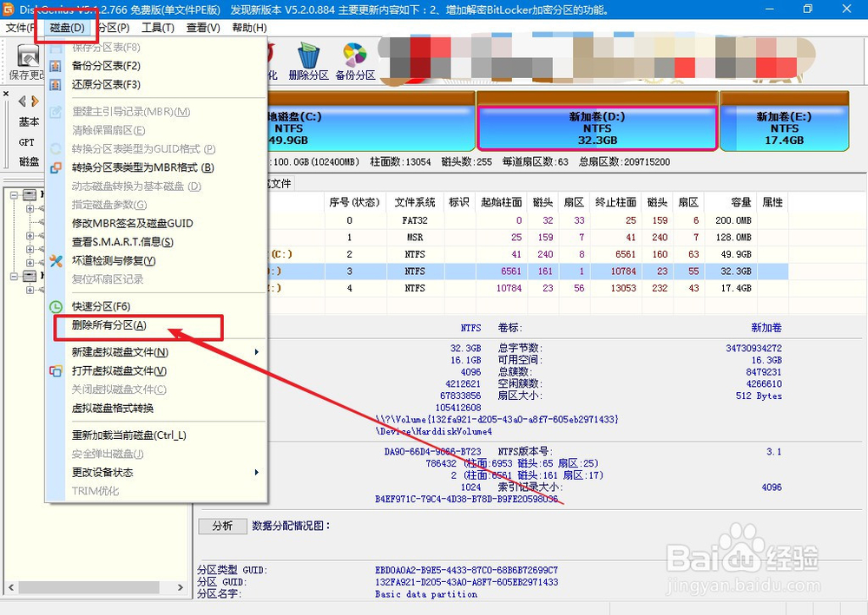
Task: Click right arrow of tree horizontal scrollbar
Action: pyautogui.click(x=180, y=587)
